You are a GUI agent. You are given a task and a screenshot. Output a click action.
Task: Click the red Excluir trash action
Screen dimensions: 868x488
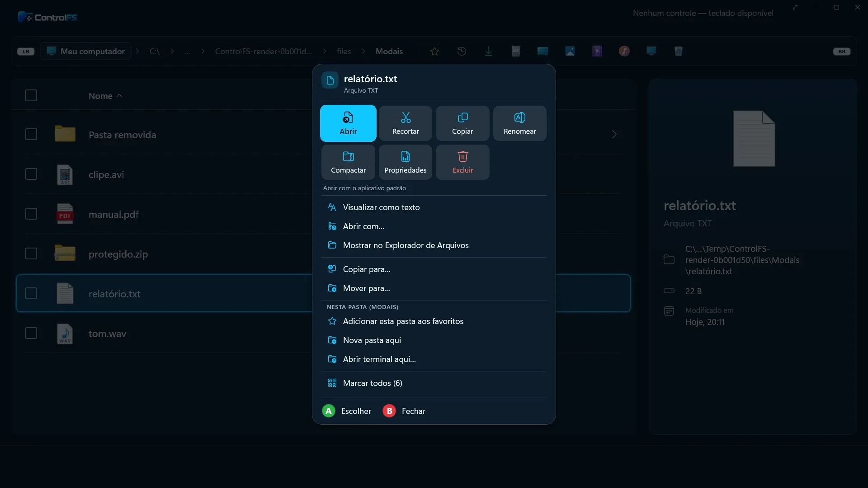coord(462,162)
